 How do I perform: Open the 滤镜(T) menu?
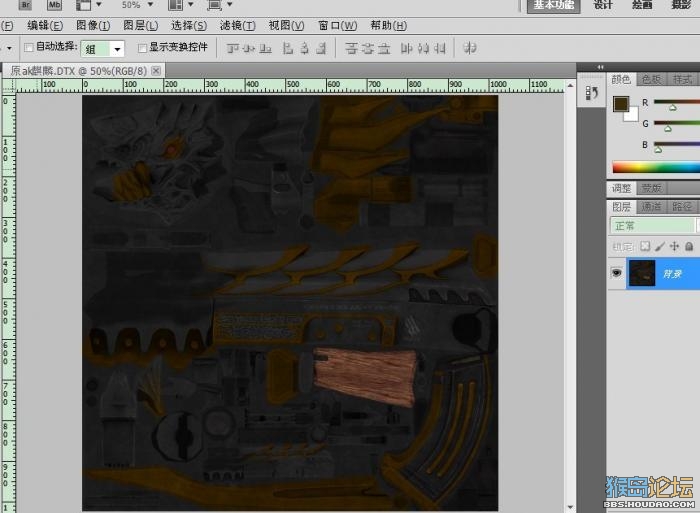pyautogui.click(x=238, y=25)
